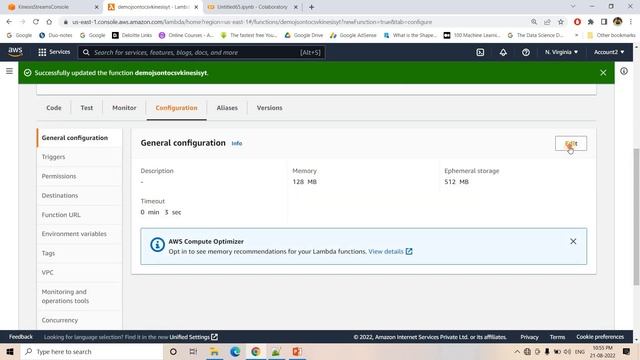Open a new browser tab
Image resolution: width=640 pixels, height=360 pixels.
311,7
